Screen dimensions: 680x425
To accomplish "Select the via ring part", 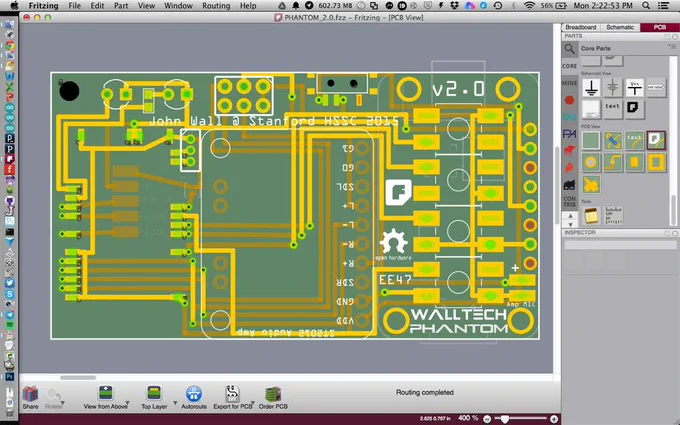I will [591, 163].
